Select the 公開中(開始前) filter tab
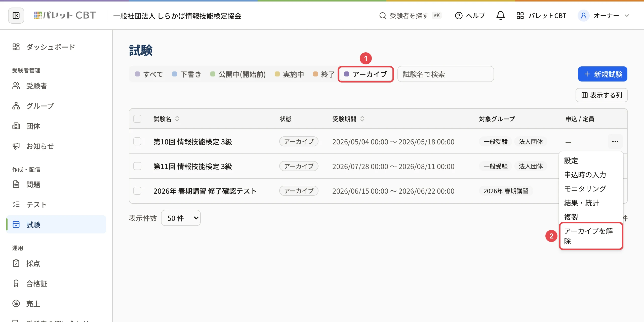The height and width of the screenshot is (322, 644). [x=238, y=74]
